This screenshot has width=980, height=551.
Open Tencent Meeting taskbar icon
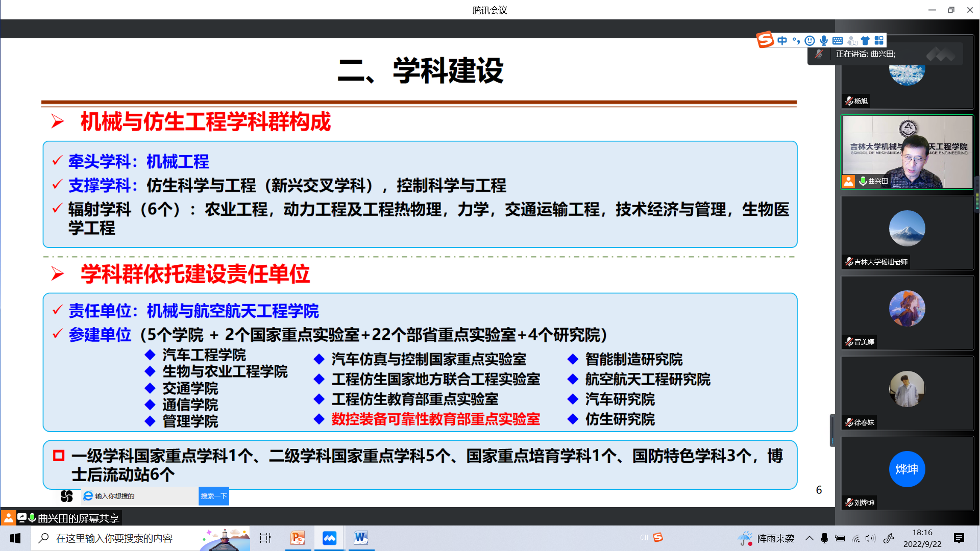coord(329,538)
